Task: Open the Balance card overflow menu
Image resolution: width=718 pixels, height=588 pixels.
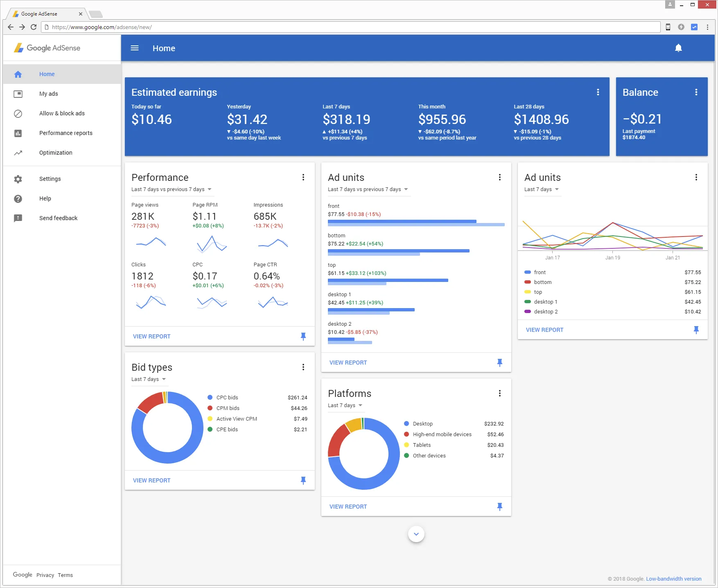Action: 696,92
